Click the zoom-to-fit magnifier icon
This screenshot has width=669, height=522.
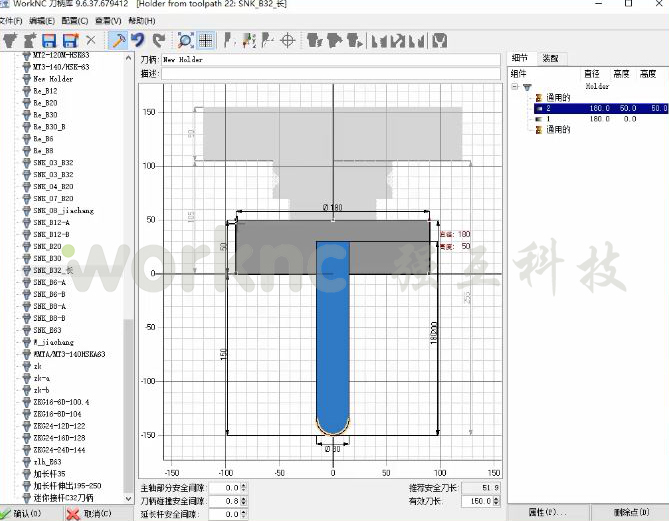185,41
